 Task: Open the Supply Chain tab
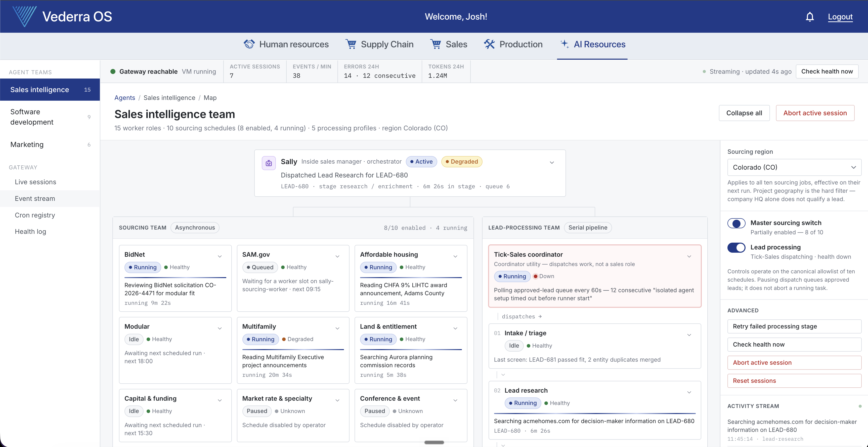(x=379, y=44)
